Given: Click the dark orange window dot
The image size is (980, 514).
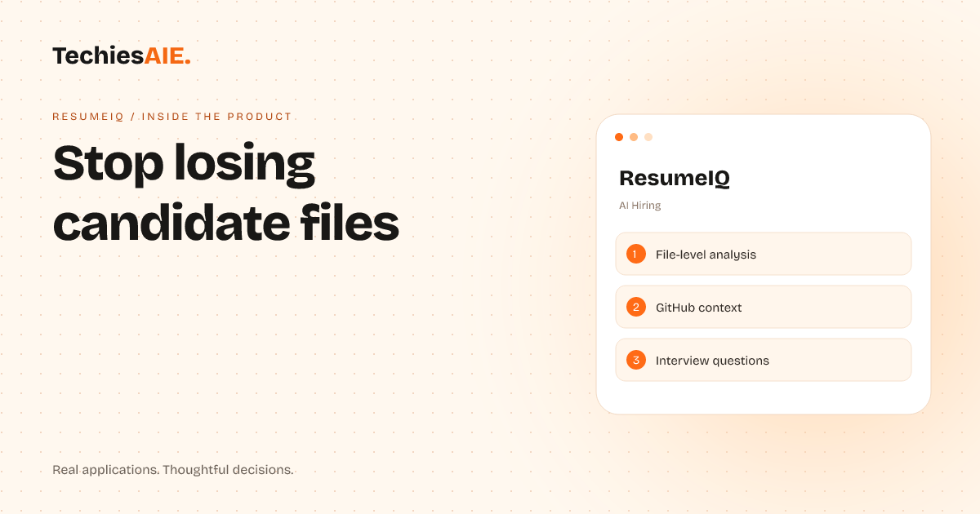Looking at the screenshot, I should (619, 137).
